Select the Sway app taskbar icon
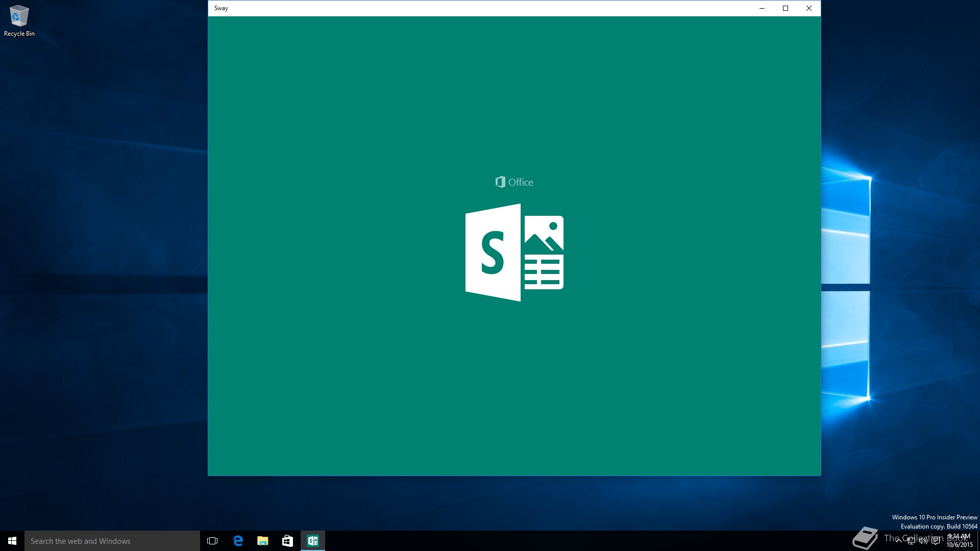980x551 pixels. point(313,541)
